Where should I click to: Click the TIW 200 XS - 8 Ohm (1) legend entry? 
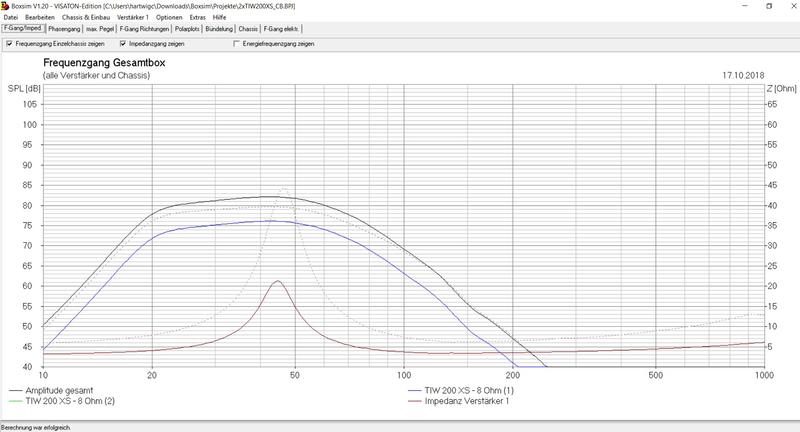click(x=461, y=390)
